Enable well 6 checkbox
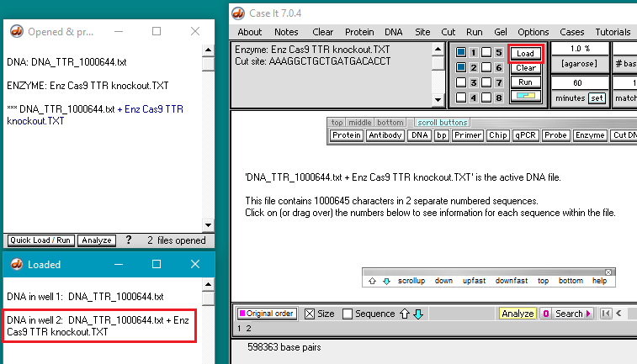The height and width of the screenshot is (364, 637). pyautogui.click(x=486, y=67)
